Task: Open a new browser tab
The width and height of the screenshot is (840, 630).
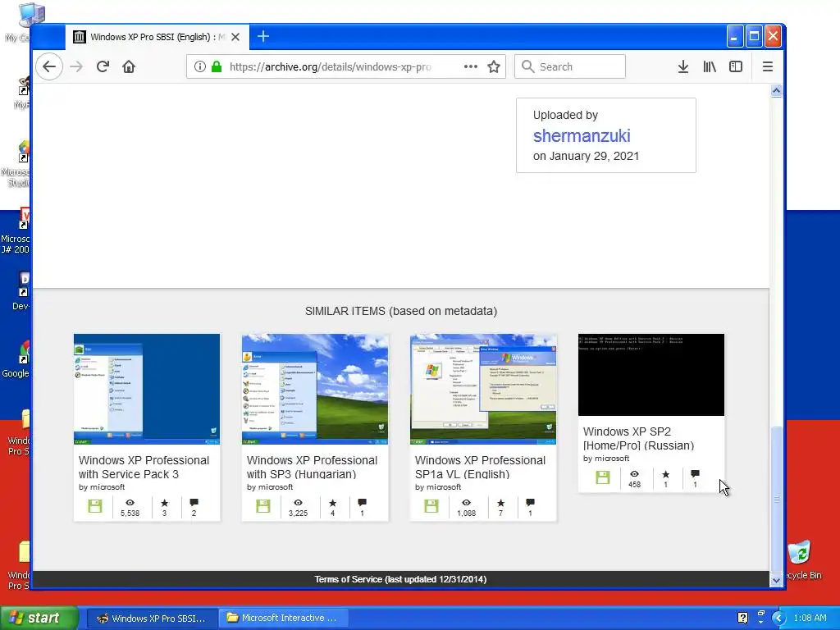Action: [263, 36]
